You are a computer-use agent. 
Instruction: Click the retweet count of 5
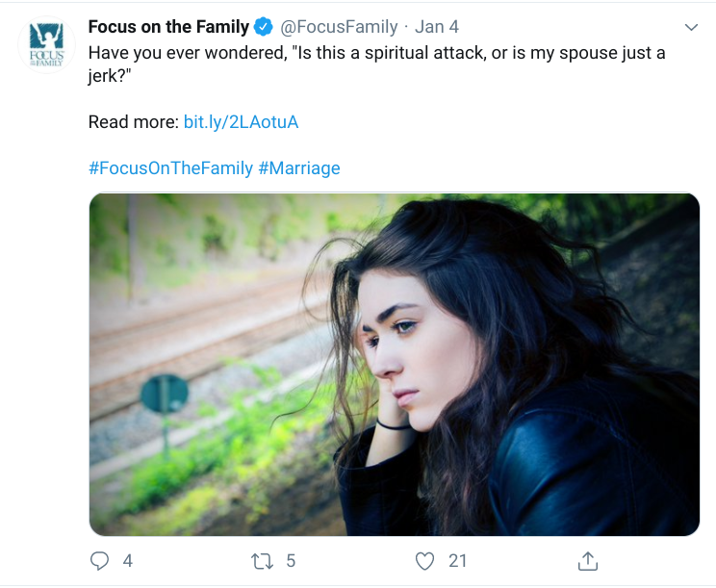click(x=292, y=560)
